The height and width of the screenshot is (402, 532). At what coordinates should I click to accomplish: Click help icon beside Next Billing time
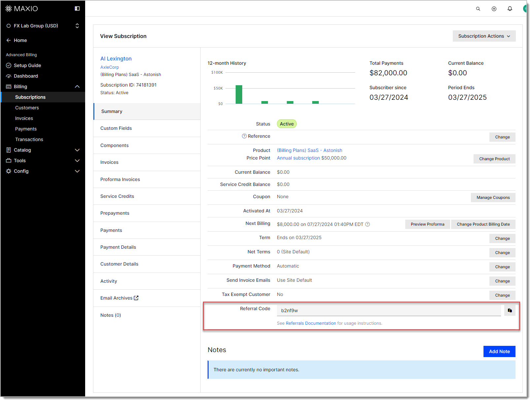click(367, 224)
